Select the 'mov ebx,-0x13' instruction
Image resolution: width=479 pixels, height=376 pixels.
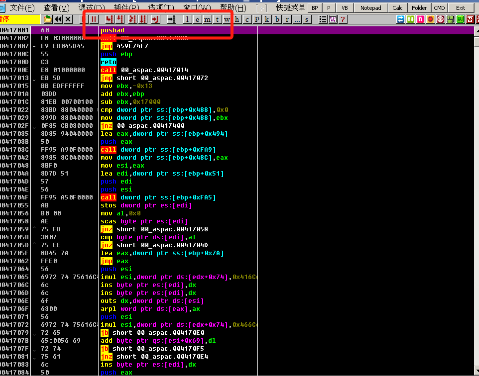tap(237, 86)
